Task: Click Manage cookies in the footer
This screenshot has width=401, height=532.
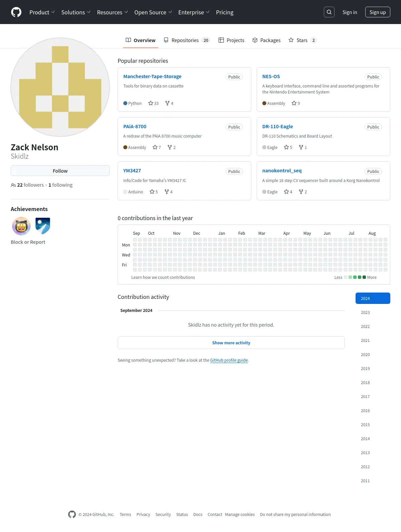Action: point(240,514)
